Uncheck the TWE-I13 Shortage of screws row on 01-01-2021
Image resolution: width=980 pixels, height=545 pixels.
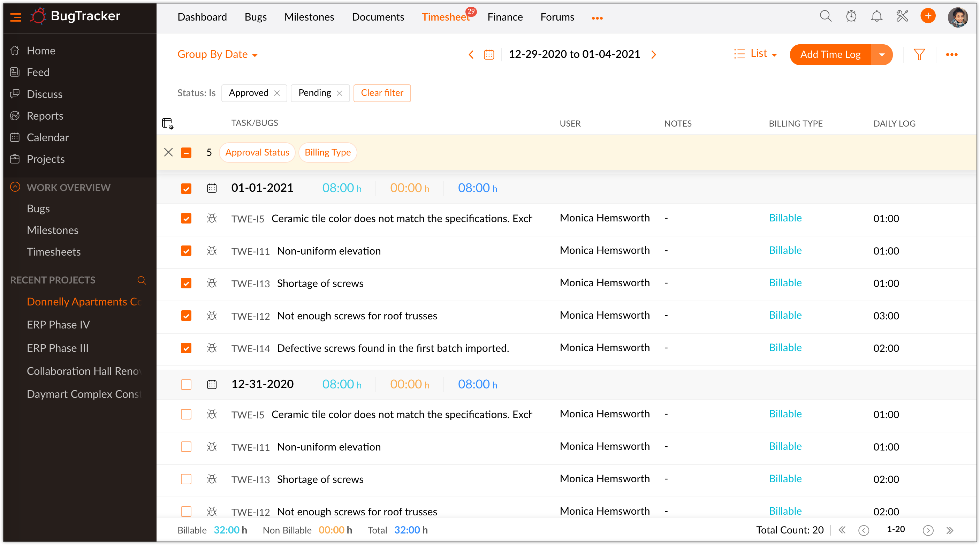(186, 283)
